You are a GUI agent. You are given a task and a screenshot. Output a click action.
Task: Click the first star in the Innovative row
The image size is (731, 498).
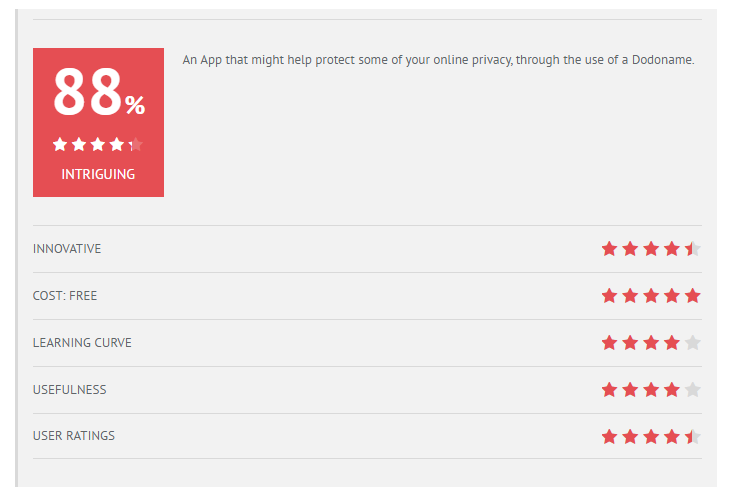pos(609,249)
